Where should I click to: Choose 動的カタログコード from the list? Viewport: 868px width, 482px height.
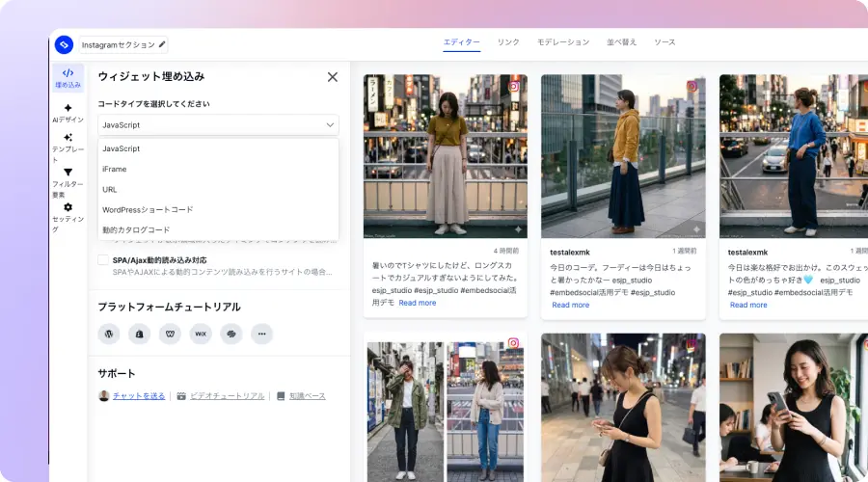click(x=218, y=229)
